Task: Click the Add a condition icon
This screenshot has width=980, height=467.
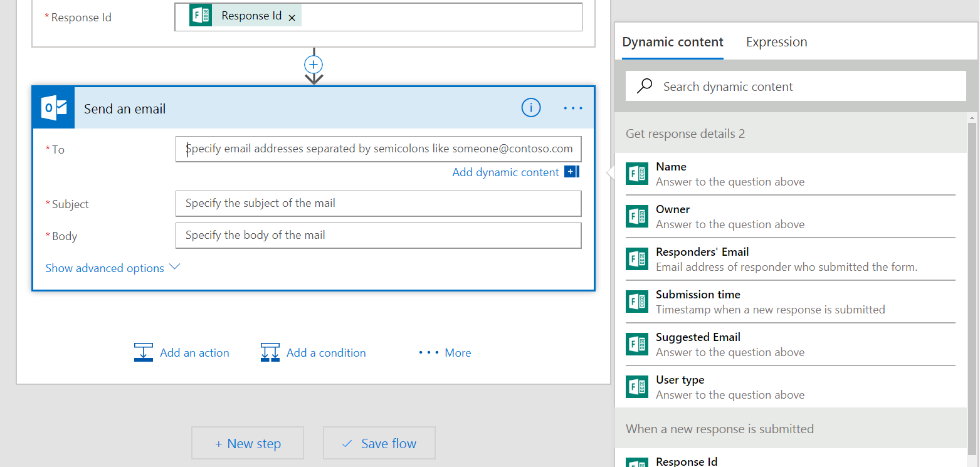Action: pos(270,352)
